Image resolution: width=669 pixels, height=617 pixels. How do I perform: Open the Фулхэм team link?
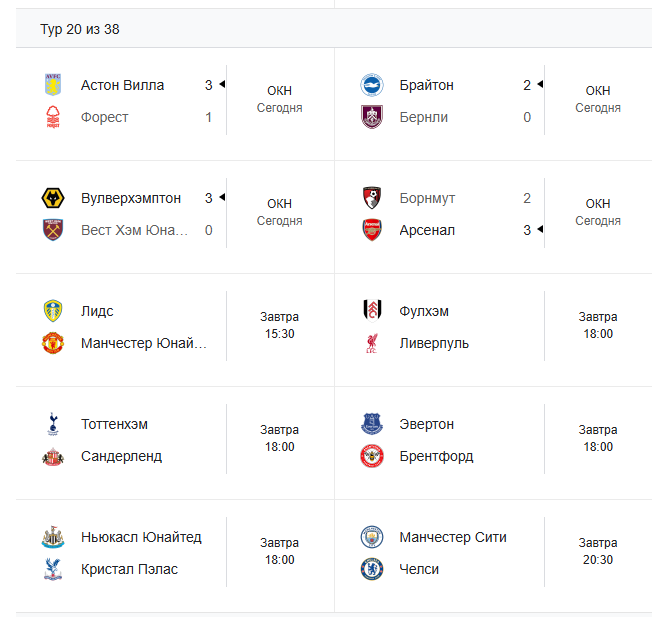point(424,311)
